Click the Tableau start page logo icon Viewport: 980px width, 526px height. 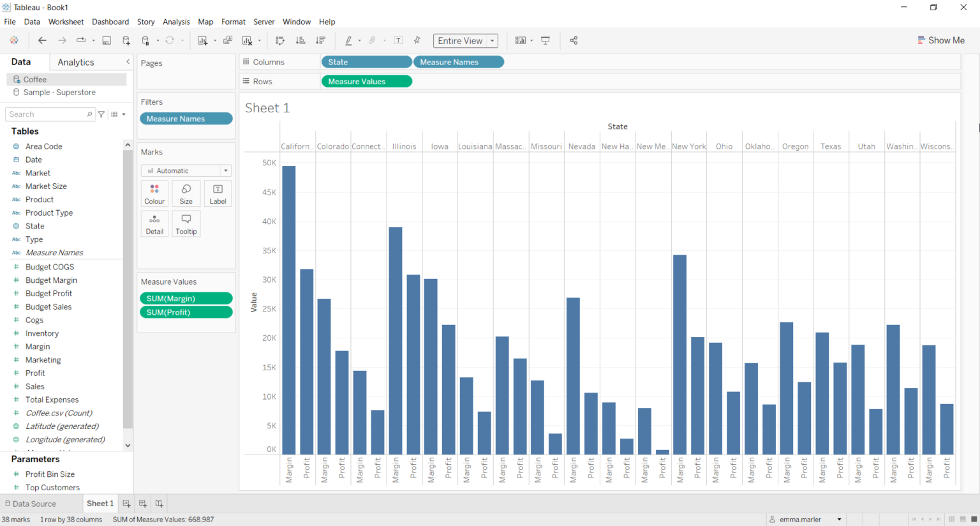click(14, 40)
